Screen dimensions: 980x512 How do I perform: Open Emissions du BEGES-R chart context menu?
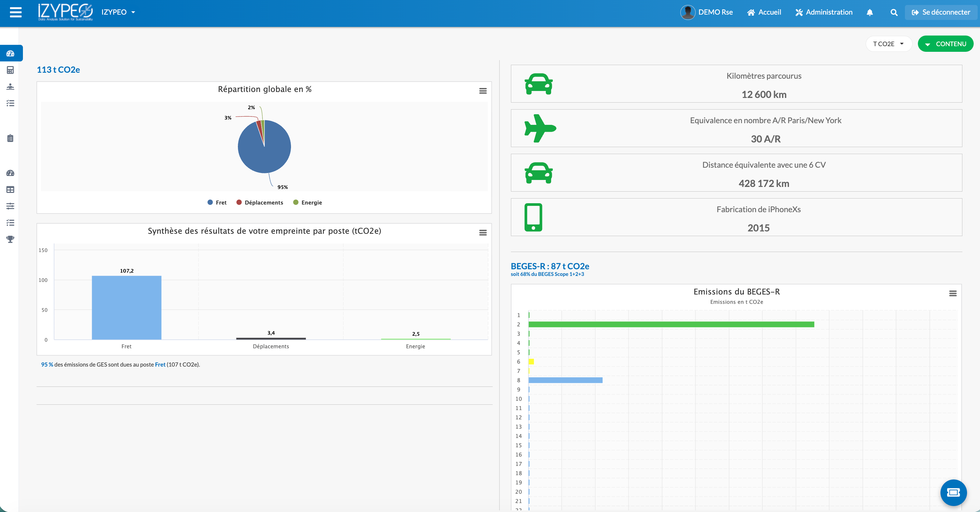[x=953, y=293]
